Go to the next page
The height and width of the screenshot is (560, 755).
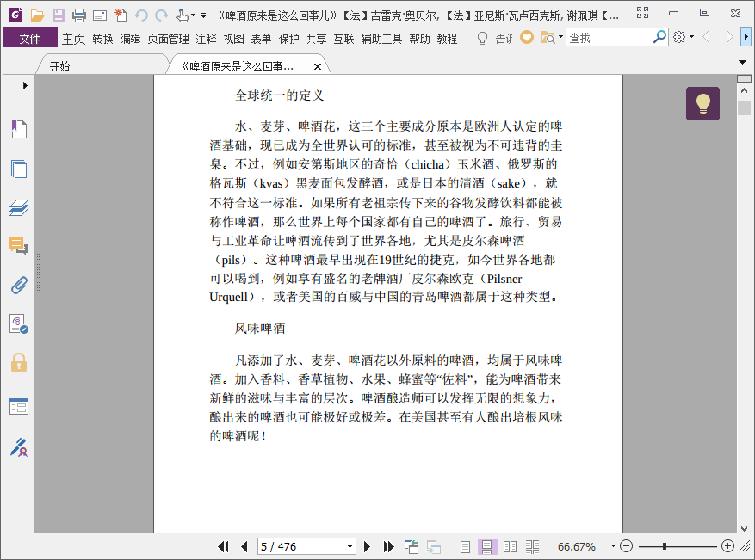(367, 546)
